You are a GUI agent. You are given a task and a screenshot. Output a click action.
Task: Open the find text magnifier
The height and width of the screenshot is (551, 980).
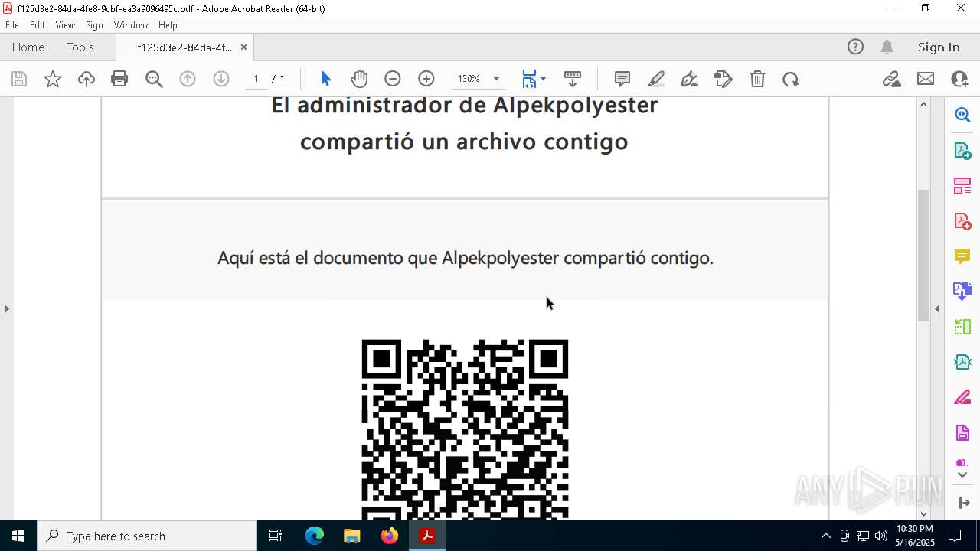154,79
